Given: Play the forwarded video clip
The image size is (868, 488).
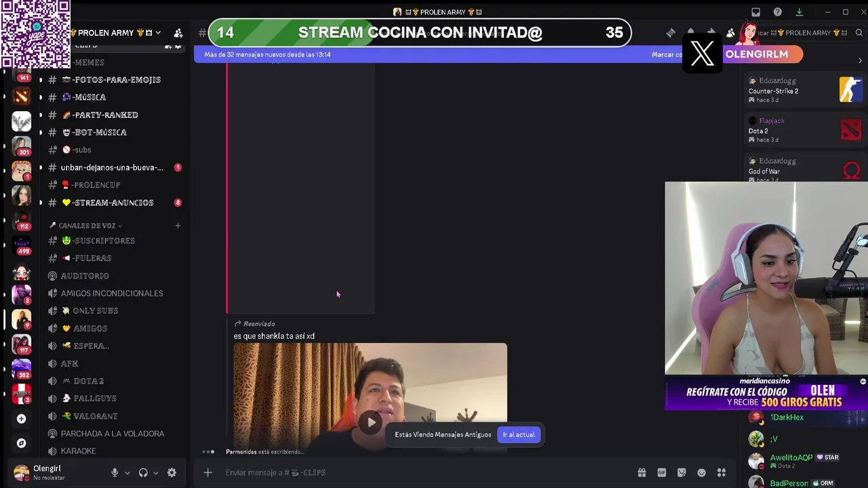Looking at the screenshot, I should [371, 422].
